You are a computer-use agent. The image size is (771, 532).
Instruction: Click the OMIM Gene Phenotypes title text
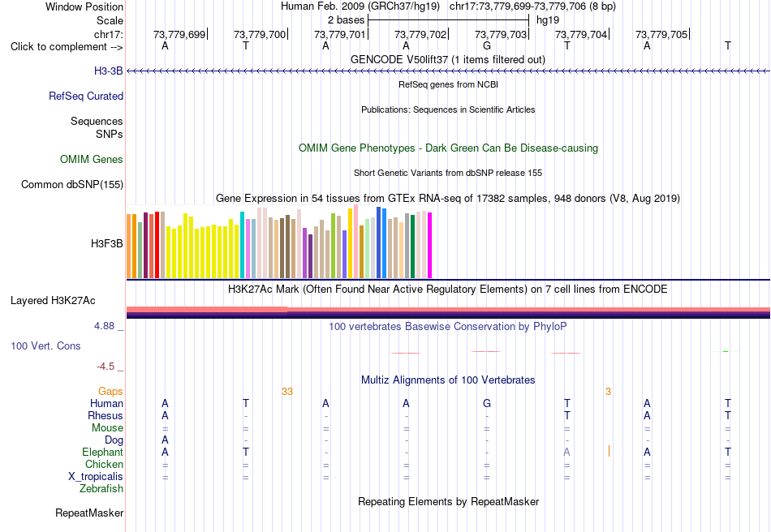(x=448, y=148)
